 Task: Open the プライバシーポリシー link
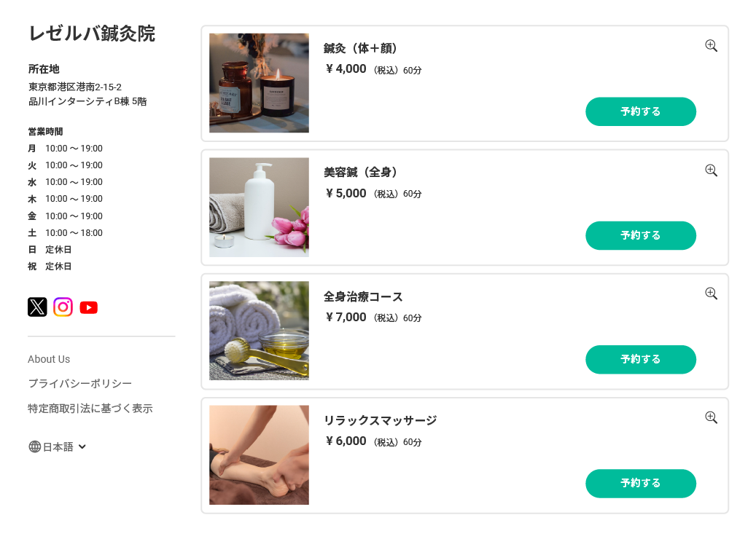80,384
